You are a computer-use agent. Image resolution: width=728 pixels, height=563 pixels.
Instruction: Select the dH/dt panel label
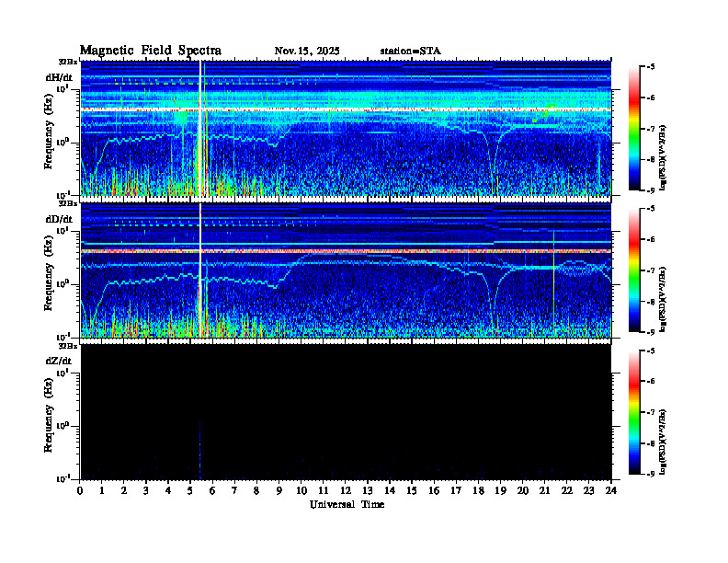(59, 77)
